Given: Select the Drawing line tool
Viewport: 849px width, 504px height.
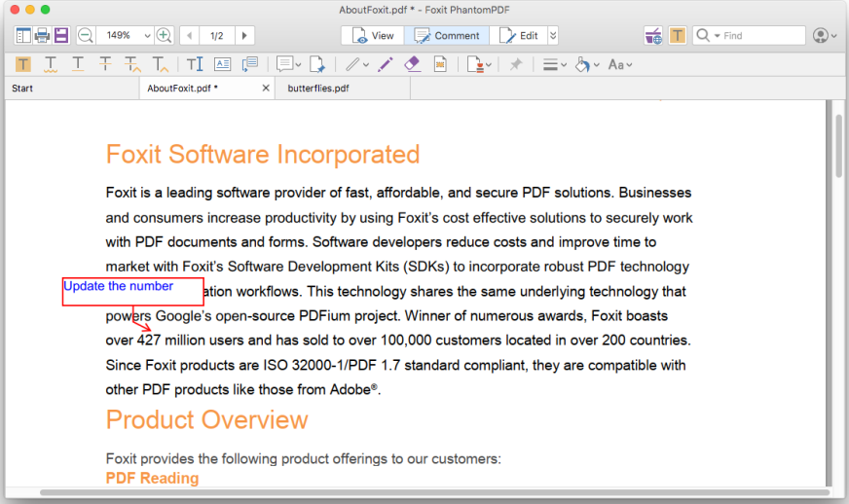Looking at the screenshot, I should tap(352, 64).
